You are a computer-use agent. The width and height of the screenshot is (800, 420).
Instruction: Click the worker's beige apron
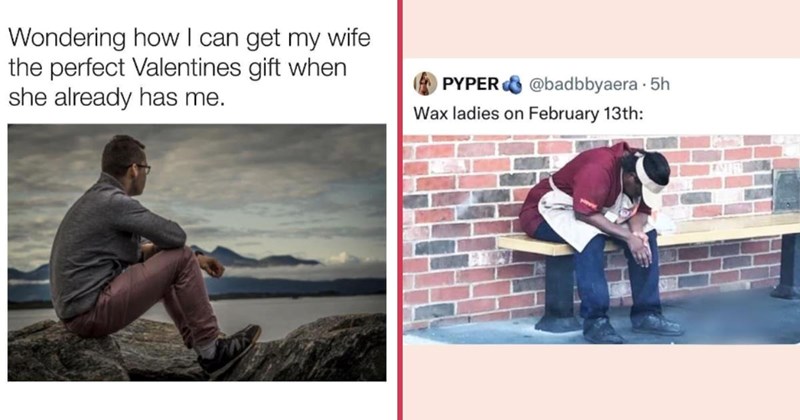(x=582, y=214)
